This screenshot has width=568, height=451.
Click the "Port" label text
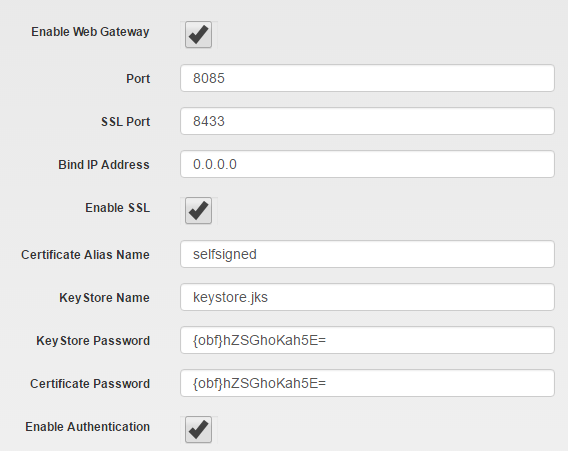pyautogui.click(x=138, y=79)
